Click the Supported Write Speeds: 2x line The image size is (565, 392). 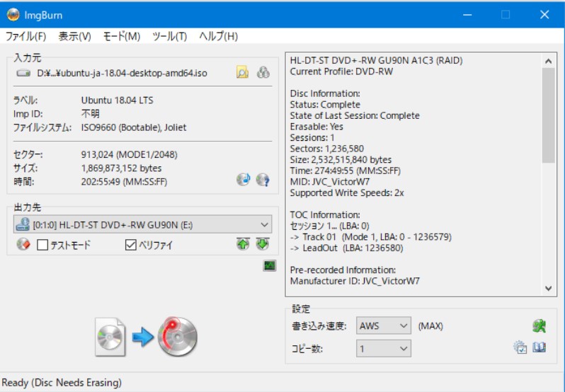click(x=347, y=192)
